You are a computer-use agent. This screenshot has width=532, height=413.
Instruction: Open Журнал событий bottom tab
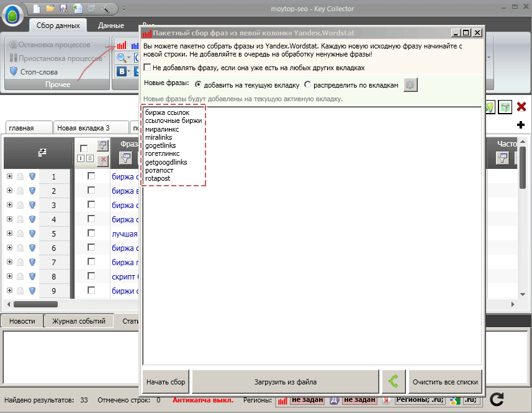pyautogui.click(x=79, y=321)
